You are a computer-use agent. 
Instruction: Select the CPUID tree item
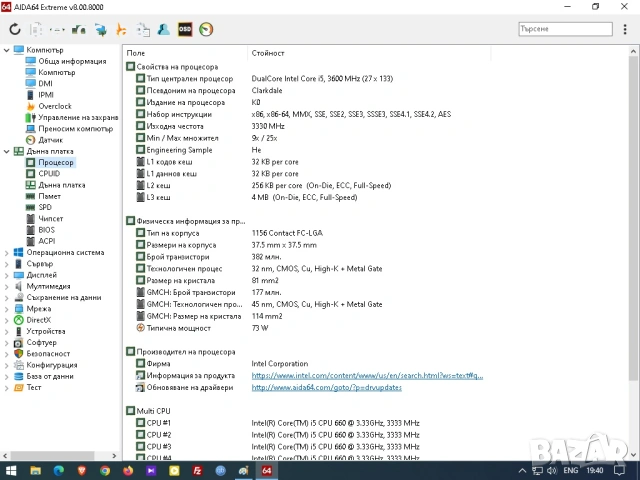point(49,173)
